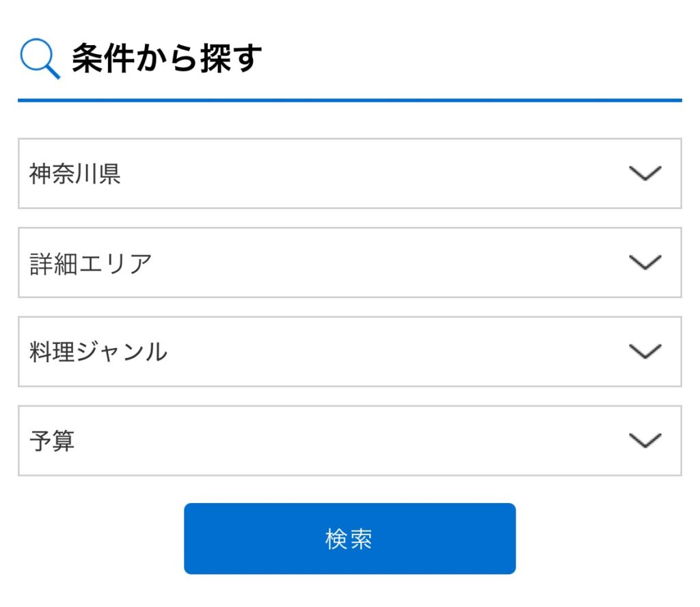Click the 神奈川県 label text
700x607 pixels.
[x=75, y=174]
